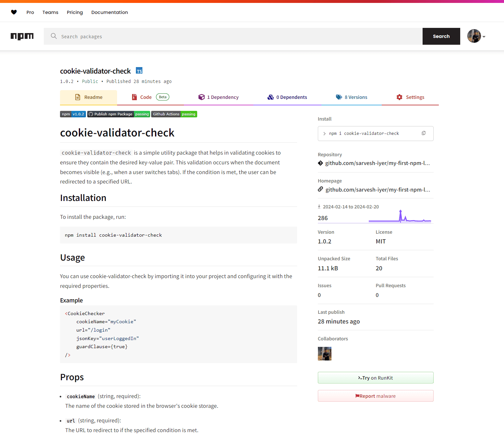Click the Publish npm Package passing badge
This screenshot has width=504, height=436.
pyautogui.click(x=119, y=114)
